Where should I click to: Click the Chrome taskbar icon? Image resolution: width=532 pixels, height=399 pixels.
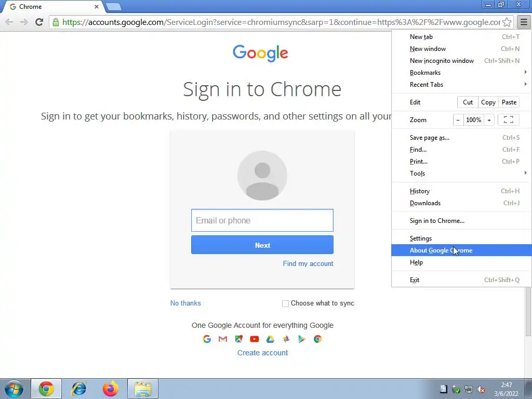point(46,389)
